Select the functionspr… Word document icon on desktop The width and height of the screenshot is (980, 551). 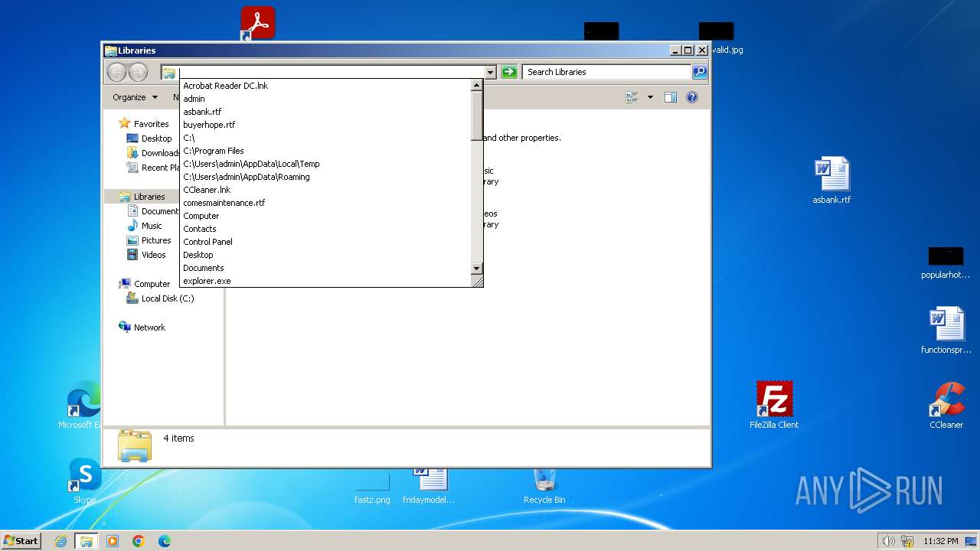(x=946, y=331)
